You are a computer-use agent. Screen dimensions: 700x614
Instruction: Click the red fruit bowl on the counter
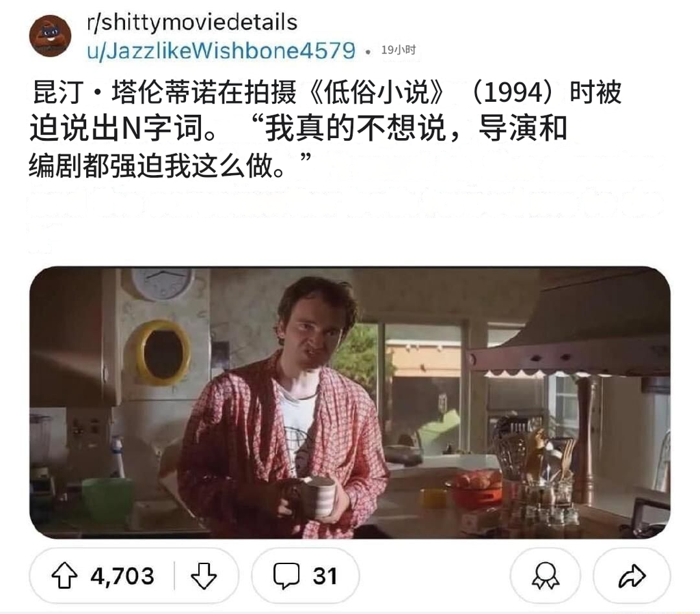tap(476, 488)
